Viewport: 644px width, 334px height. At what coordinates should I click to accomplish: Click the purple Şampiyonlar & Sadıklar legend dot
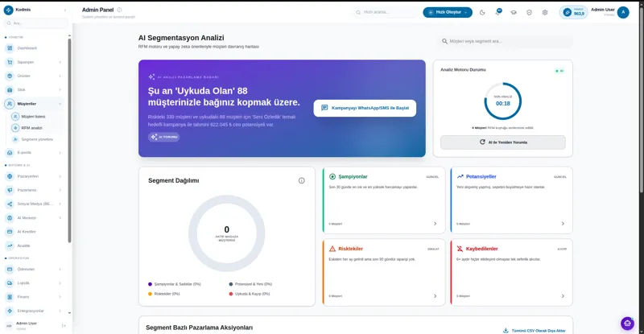[x=150, y=284]
